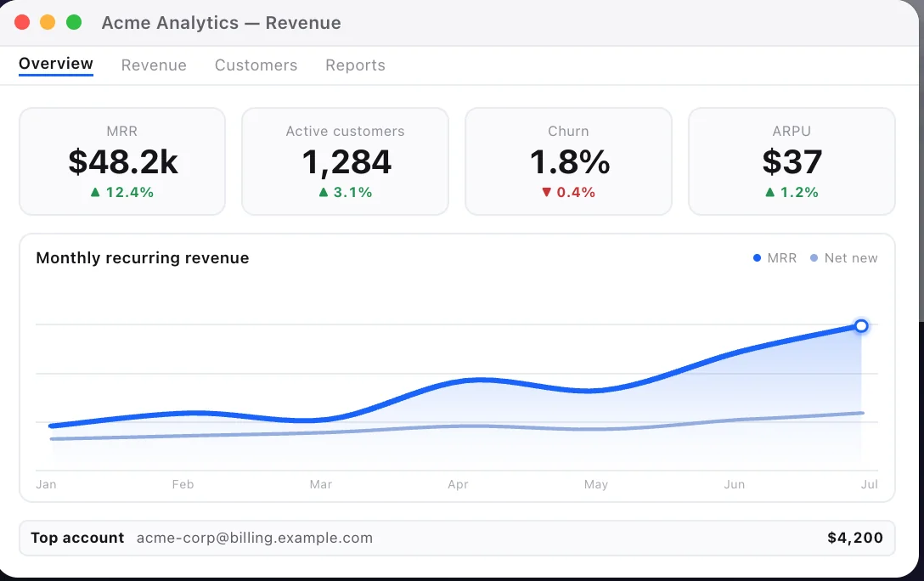This screenshot has height=581, width=924.
Task: Click the Top account label
Action: click(x=77, y=538)
